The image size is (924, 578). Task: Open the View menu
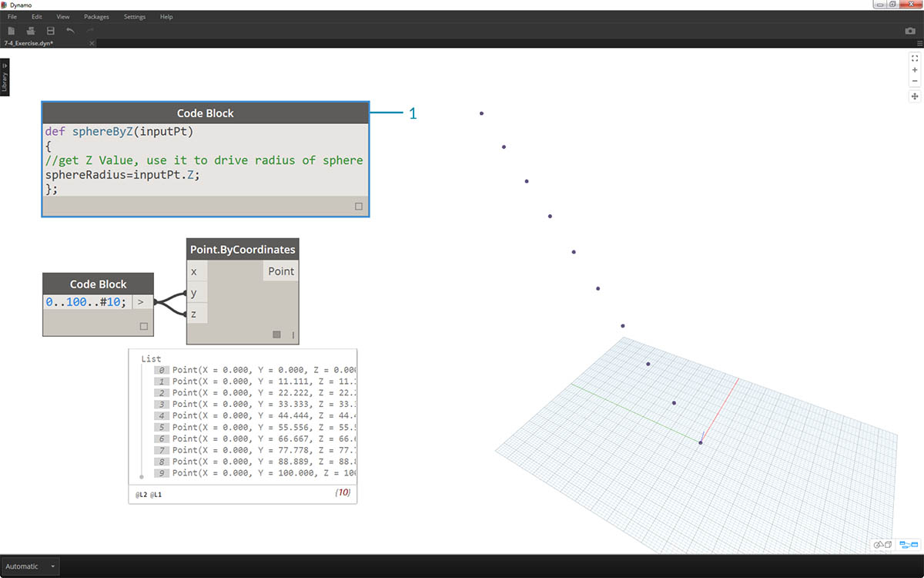[x=63, y=16]
